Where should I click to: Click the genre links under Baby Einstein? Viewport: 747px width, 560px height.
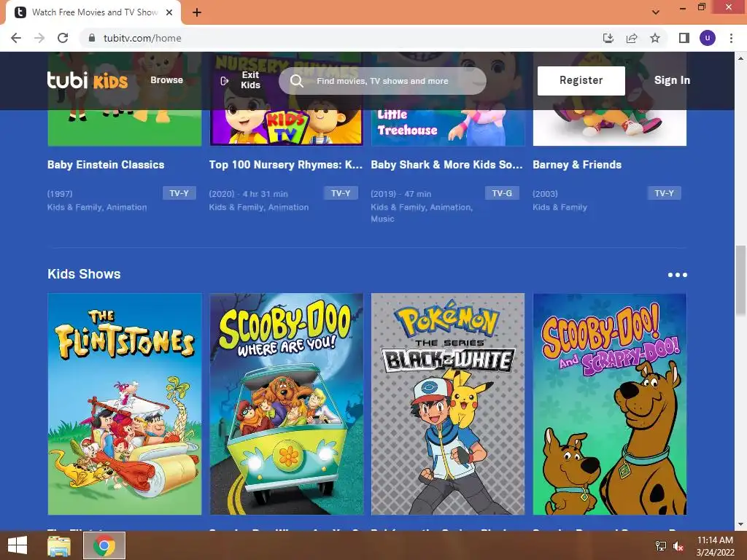[97, 207]
